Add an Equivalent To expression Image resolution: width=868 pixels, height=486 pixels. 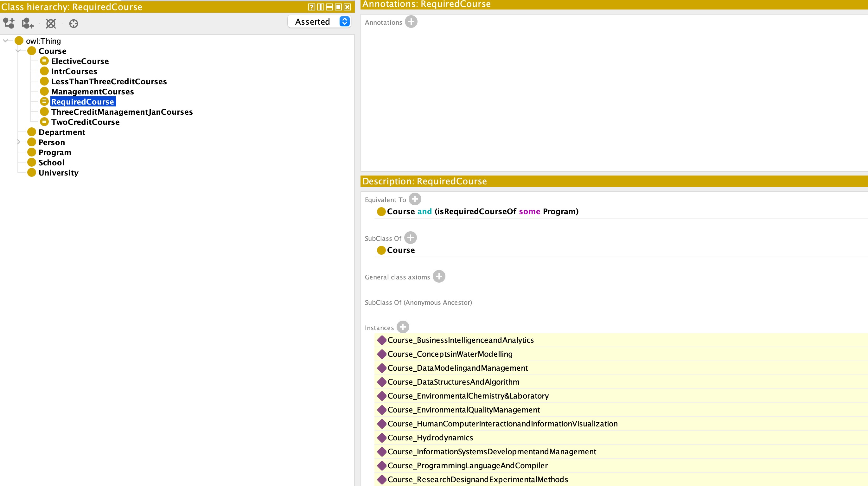pos(415,199)
